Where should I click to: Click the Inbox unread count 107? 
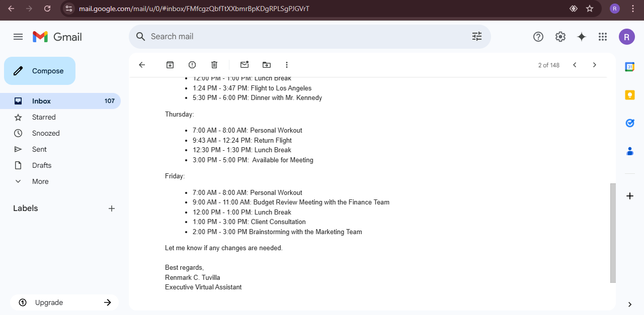tap(110, 101)
